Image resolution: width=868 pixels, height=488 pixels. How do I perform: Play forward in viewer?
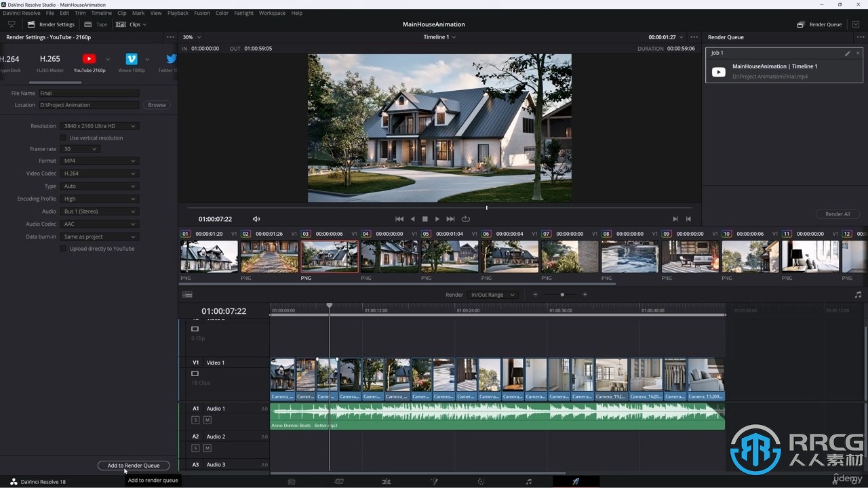coord(437,219)
